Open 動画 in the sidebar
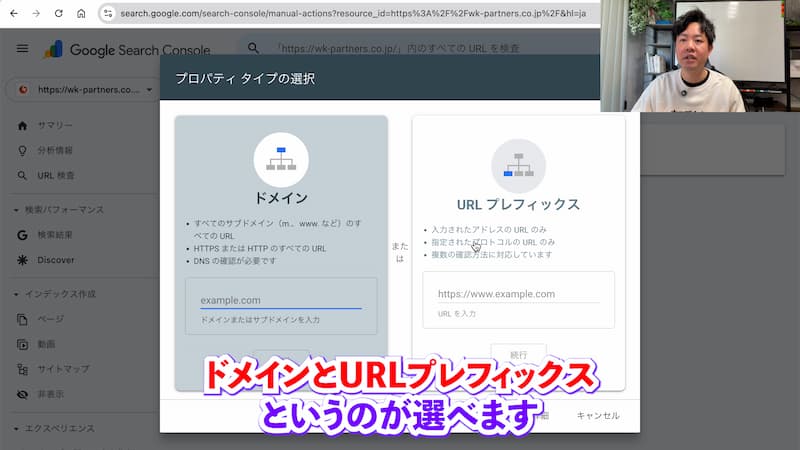The width and height of the screenshot is (800, 450). [x=46, y=344]
